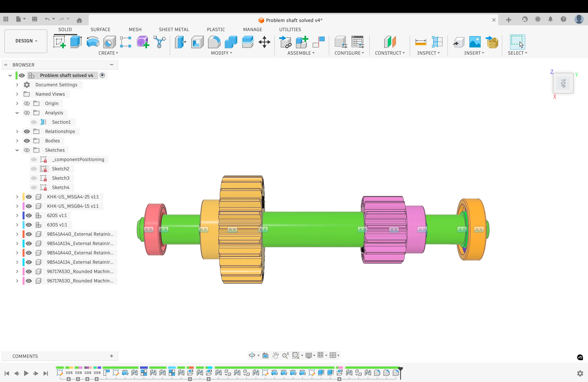Image resolution: width=588 pixels, height=382 pixels.
Task: Add a comment with the plus button
Action: click(x=112, y=356)
